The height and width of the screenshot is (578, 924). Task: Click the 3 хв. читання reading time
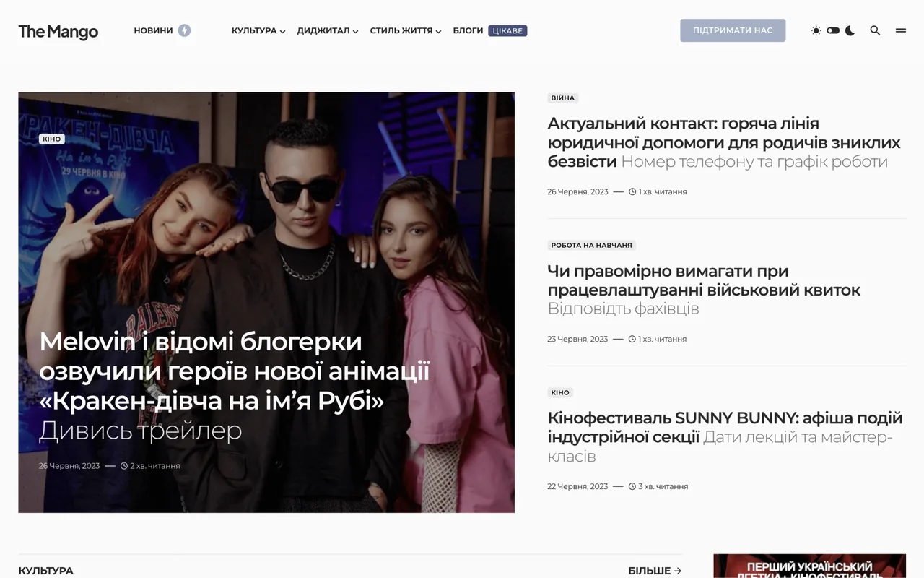658,486
